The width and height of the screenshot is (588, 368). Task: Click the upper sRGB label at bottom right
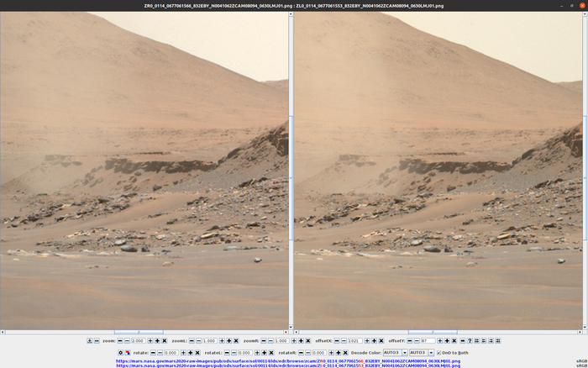click(581, 361)
